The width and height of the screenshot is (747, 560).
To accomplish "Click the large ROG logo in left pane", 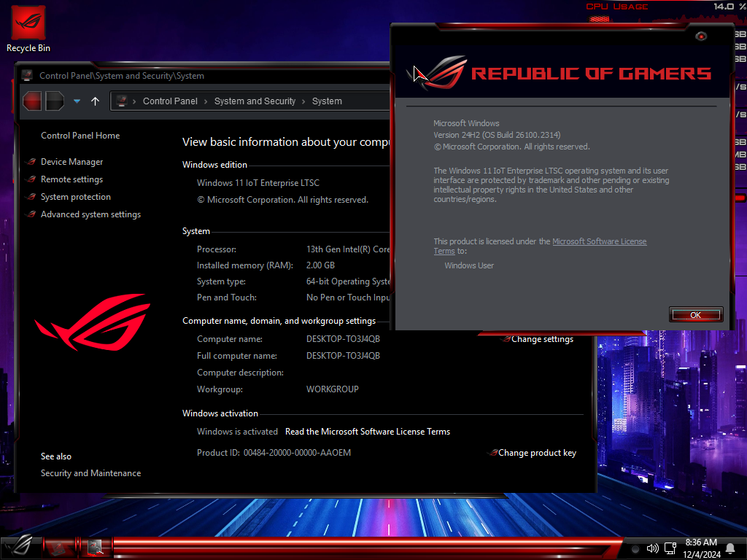I will [x=93, y=322].
